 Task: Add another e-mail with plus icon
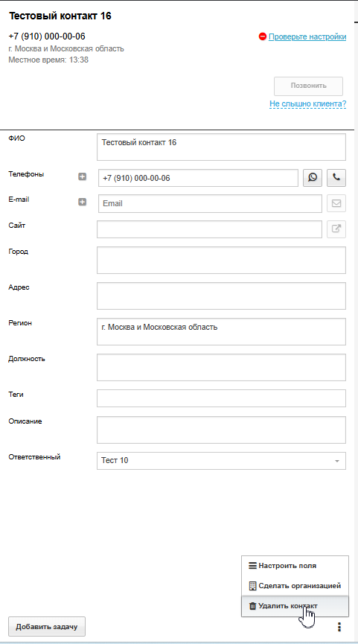[82, 202]
